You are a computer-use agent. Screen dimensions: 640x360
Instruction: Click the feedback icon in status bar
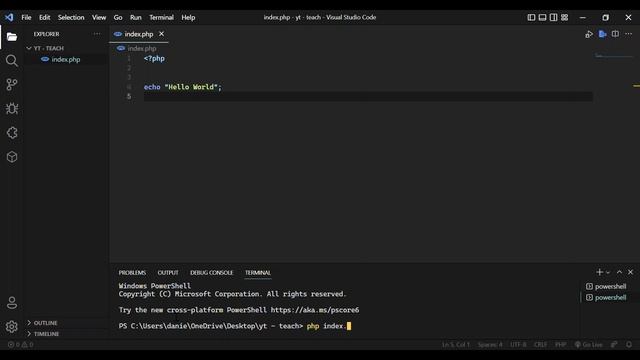(x=614, y=344)
